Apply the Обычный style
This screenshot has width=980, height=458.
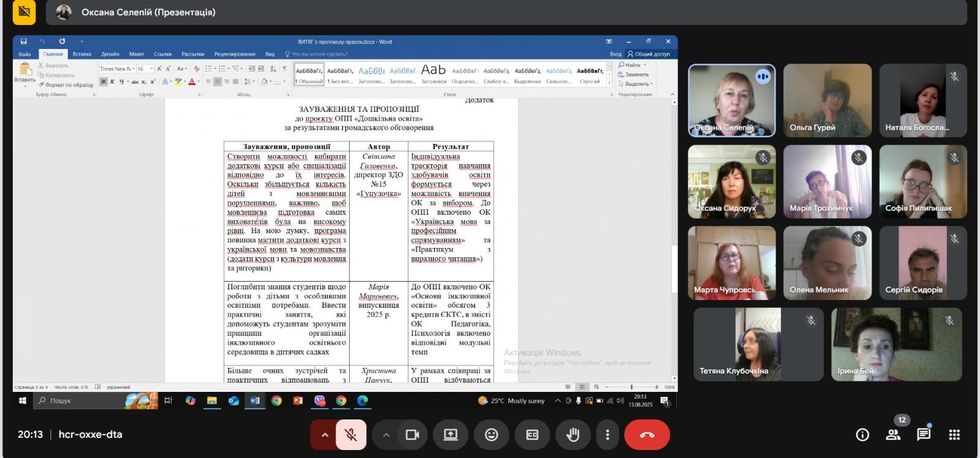click(309, 75)
